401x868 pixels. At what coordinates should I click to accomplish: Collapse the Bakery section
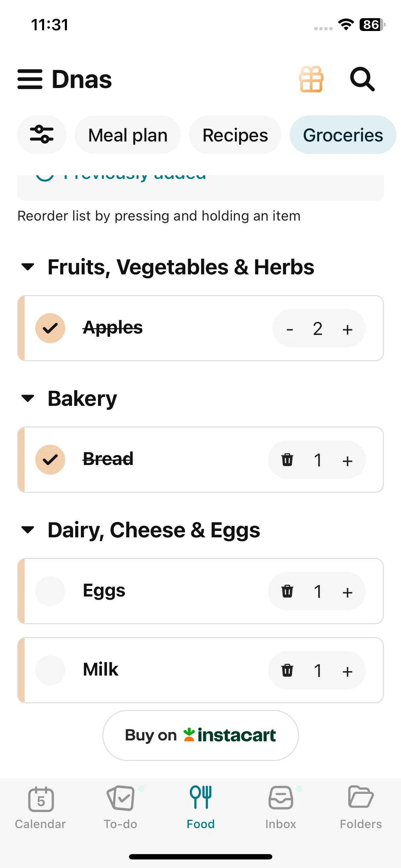(x=28, y=398)
